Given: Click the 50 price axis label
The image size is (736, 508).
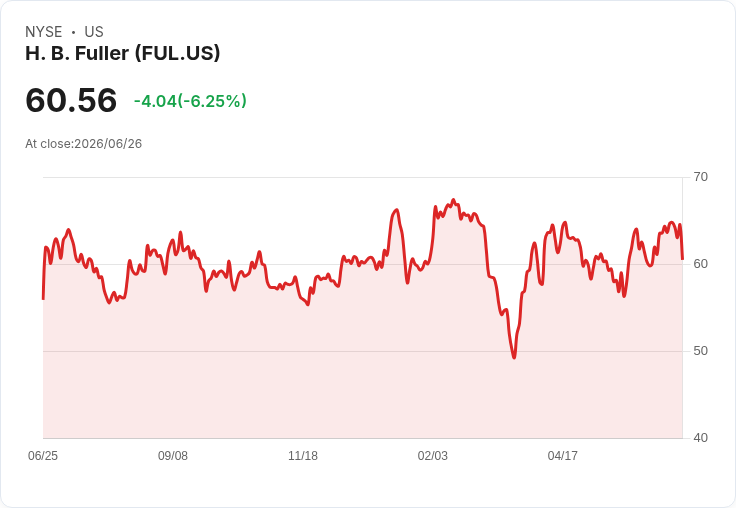Looking at the screenshot, I should (700, 351).
